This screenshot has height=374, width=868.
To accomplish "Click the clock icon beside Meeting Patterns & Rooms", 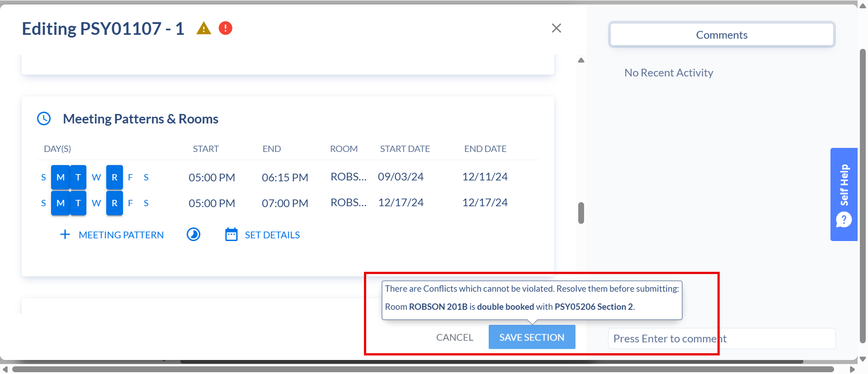I will click(44, 119).
